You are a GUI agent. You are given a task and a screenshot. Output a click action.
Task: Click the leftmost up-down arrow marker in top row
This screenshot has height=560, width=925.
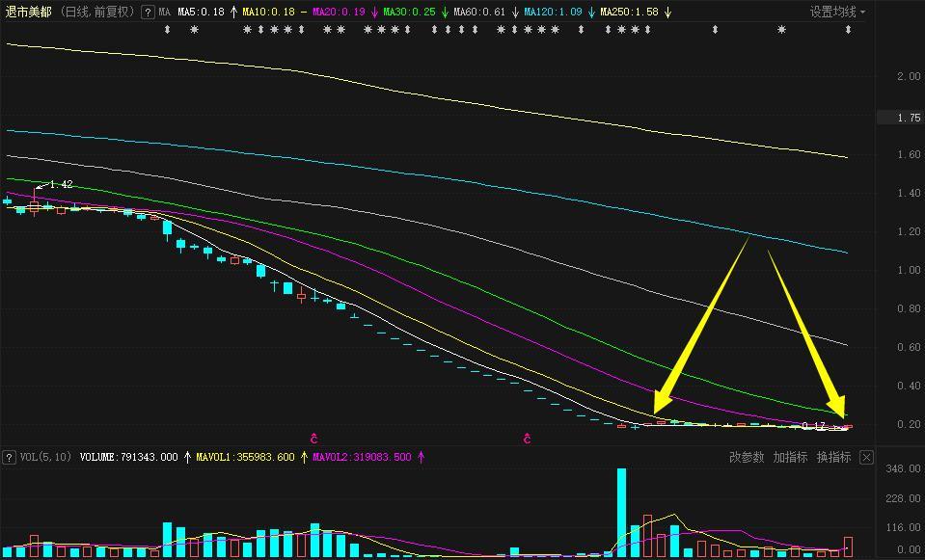[x=167, y=29]
